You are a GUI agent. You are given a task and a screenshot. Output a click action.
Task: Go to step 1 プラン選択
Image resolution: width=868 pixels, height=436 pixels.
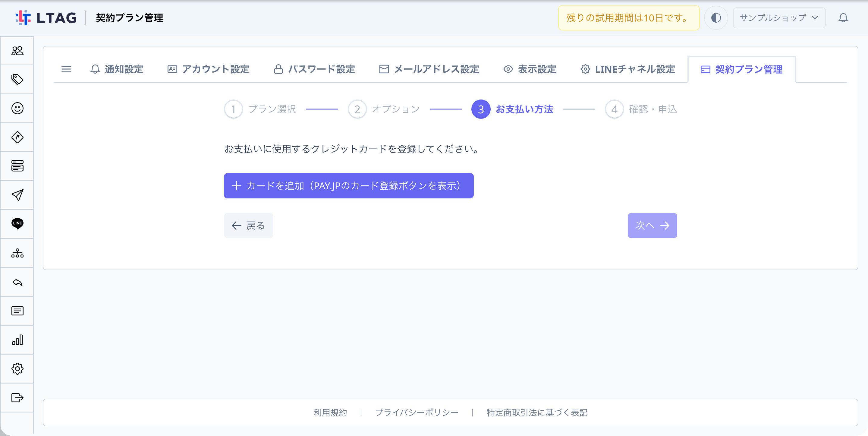260,109
